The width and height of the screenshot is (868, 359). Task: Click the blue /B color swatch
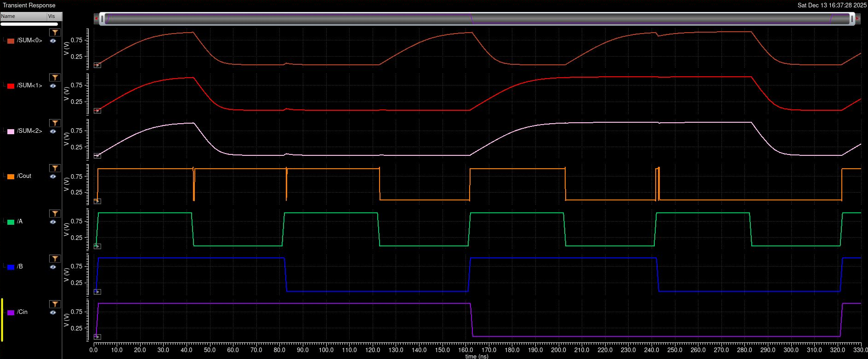[11, 267]
